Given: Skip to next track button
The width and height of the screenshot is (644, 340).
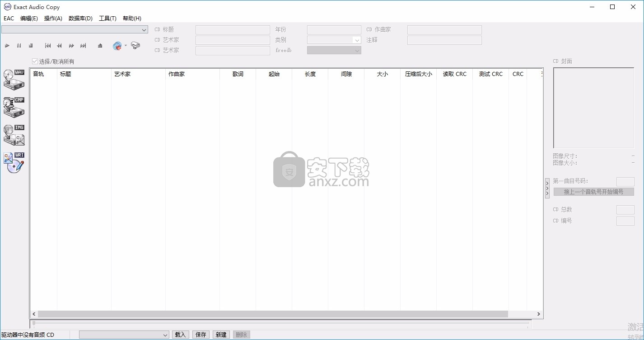Looking at the screenshot, I should point(83,46).
